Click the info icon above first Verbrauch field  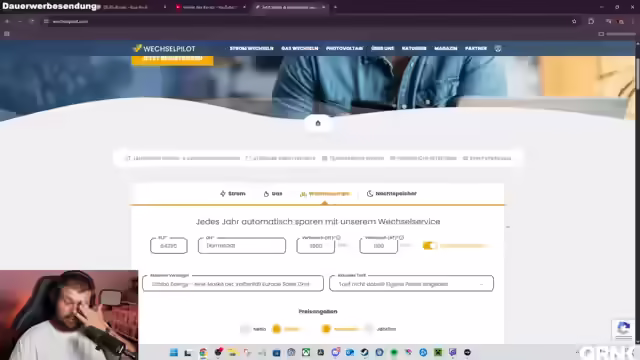tap(338, 237)
